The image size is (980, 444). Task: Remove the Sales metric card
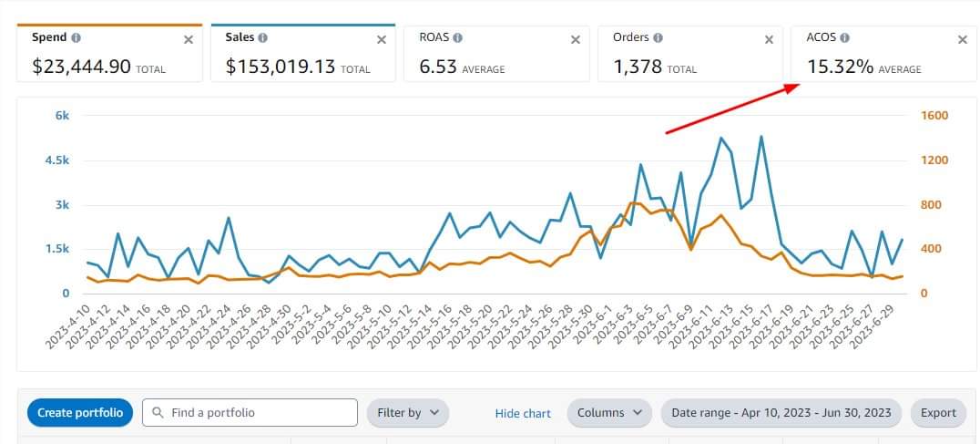point(382,39)
